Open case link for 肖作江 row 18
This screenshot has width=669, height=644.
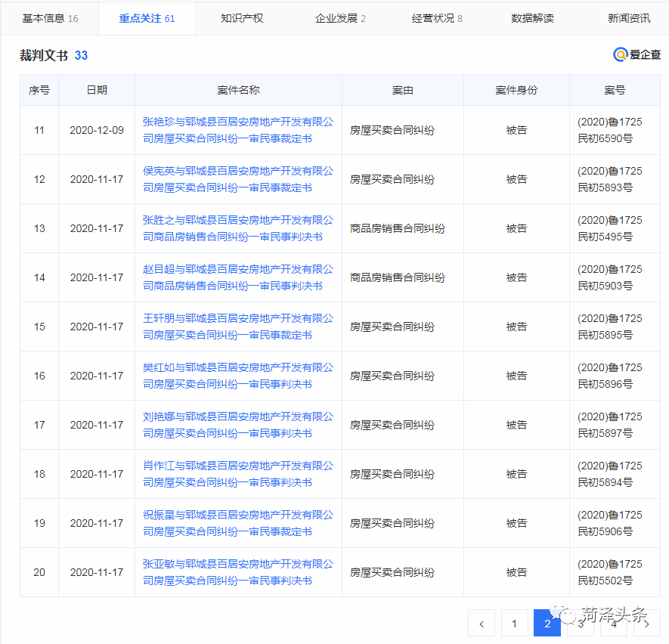(x=237, y=474)
